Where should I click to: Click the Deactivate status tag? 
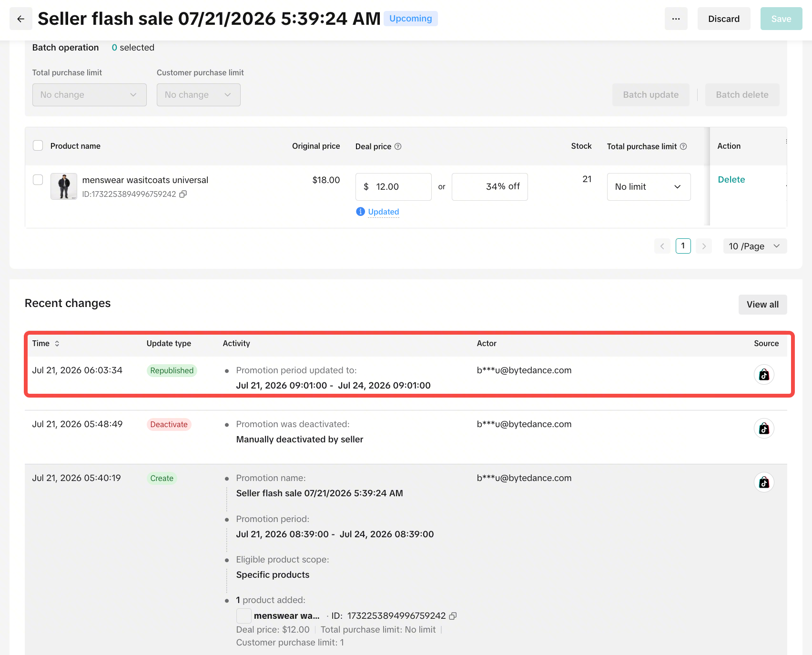[x=169, y=424]
